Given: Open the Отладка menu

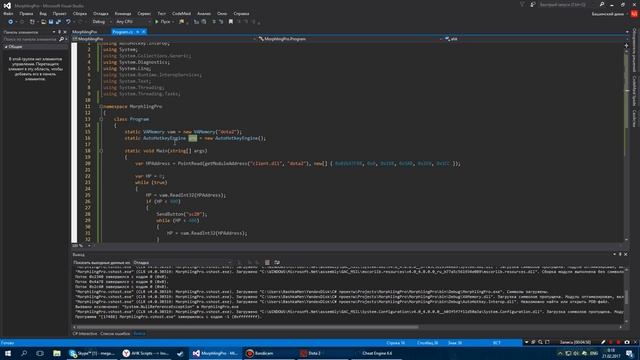Looking at the screenshot, I should pos(101,14).
